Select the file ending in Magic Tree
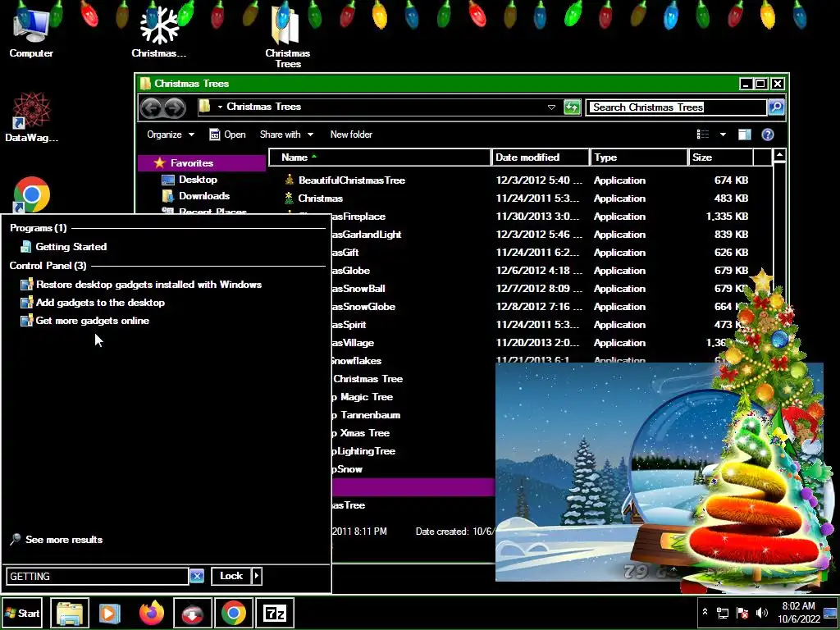This screenshot has height=630, width=840. tap(362, 397)
